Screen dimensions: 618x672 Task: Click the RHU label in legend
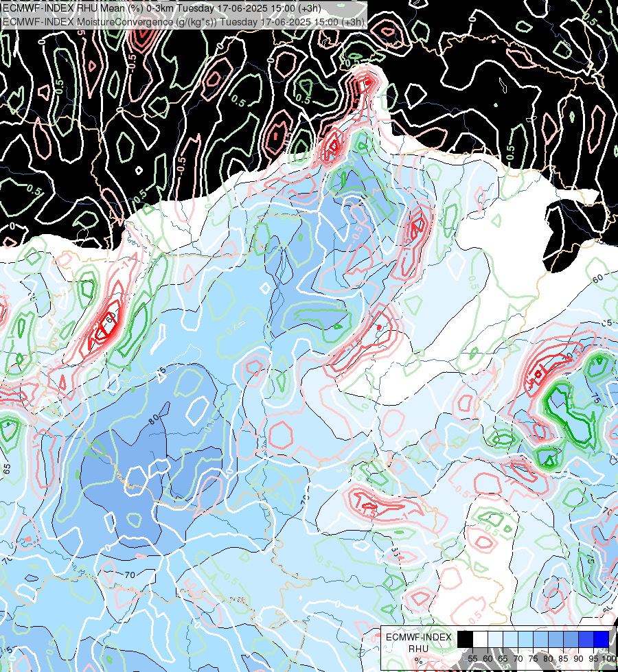coord(418,649)
